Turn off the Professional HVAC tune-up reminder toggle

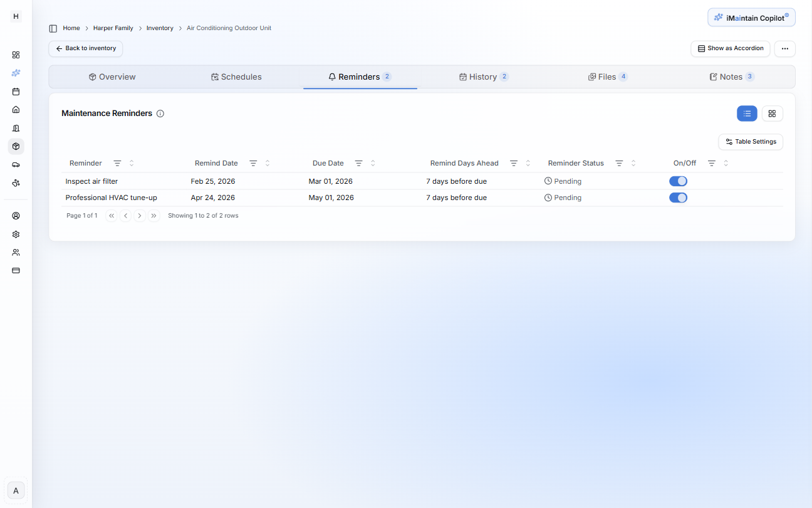tap(678, 197)
